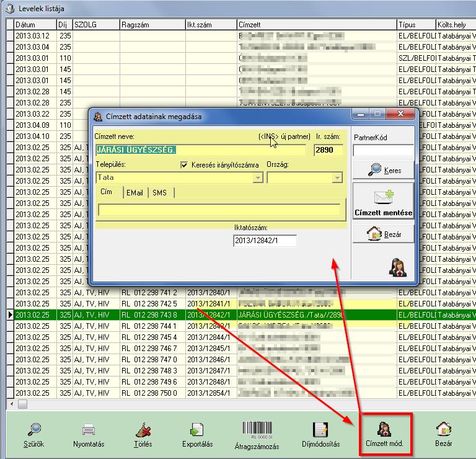Click the Keres search button in dialog
This screenshot has height=459, width=476.
[384, 170]
